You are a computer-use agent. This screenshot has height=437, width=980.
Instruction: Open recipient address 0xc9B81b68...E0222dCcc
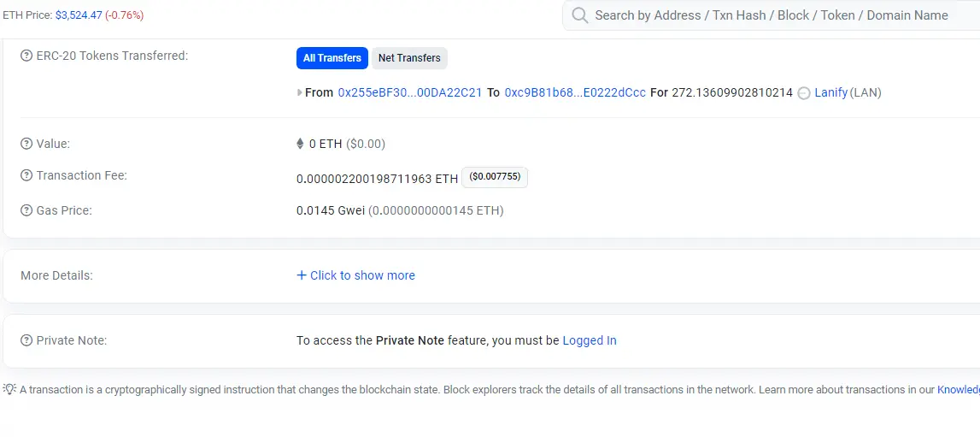[575, 92]
